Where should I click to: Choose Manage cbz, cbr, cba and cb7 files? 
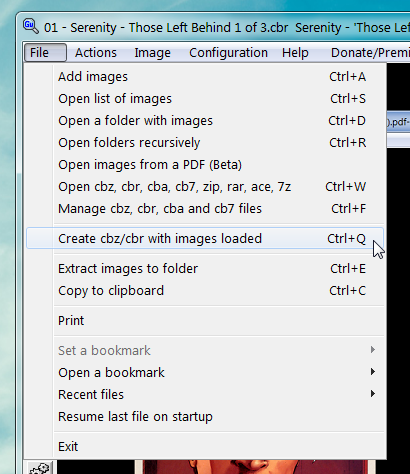pos(205,209)
